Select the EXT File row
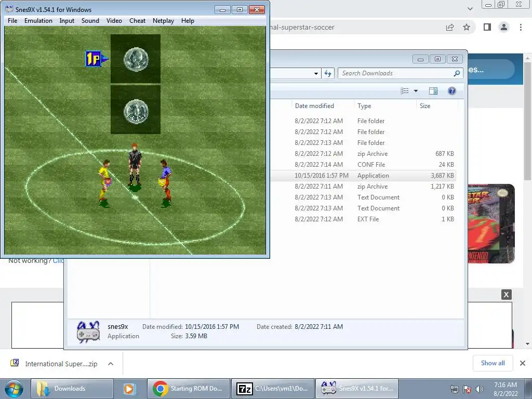 pos(363,219)
